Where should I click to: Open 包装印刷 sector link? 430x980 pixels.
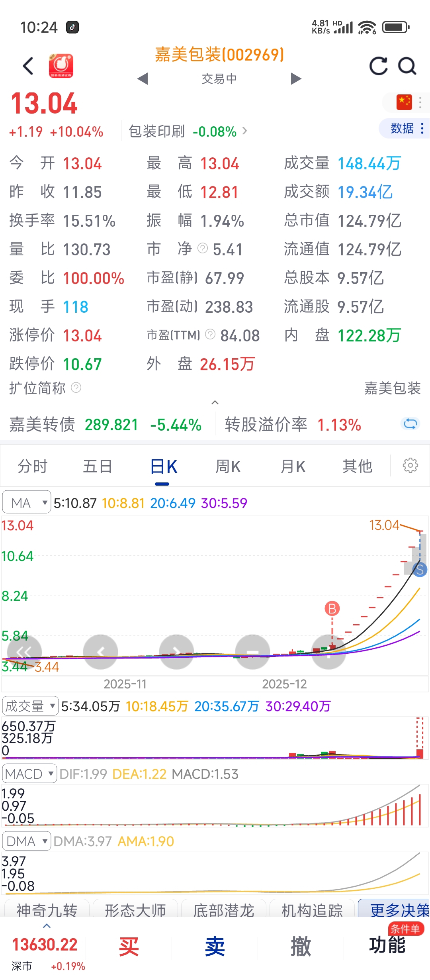[188, 131]
